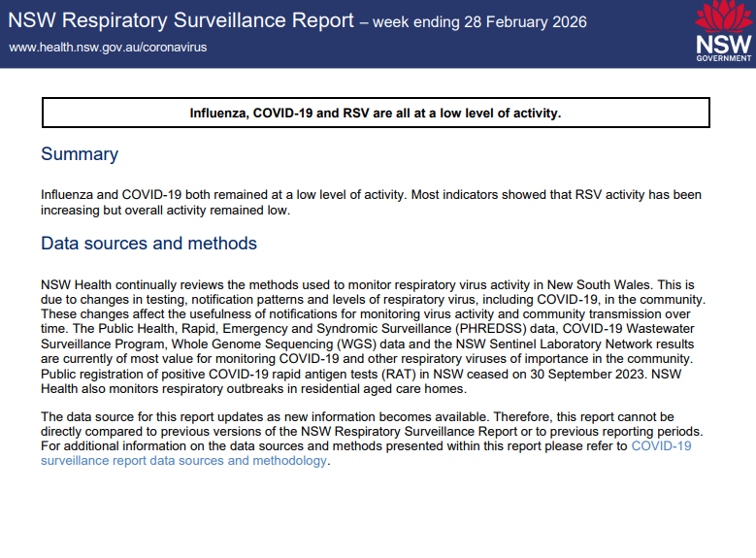Click the NSW Government waratah logo
This screenshot has height=558, width=756.
(x=723, y=33)
